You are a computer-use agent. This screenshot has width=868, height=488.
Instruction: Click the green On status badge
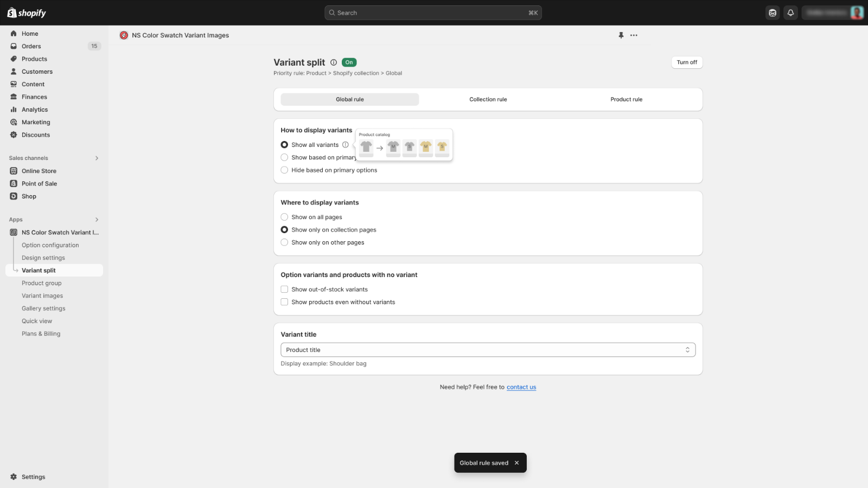tap(349, 62)
